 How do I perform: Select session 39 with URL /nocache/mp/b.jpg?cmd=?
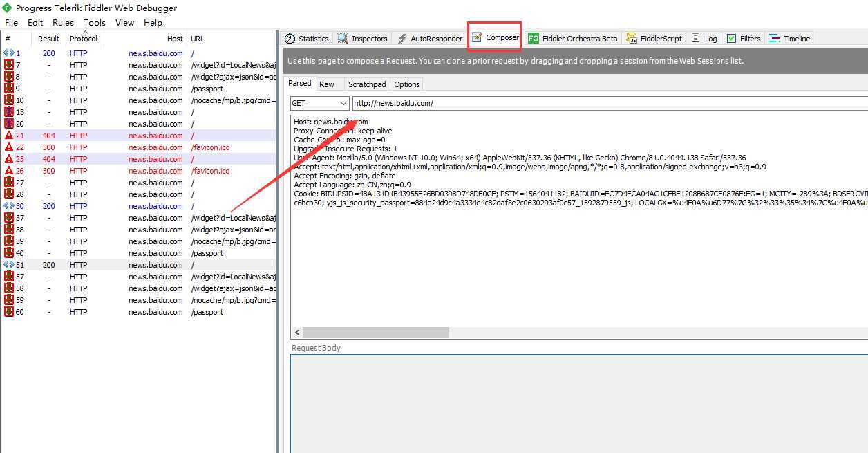[x=139, y=241]
